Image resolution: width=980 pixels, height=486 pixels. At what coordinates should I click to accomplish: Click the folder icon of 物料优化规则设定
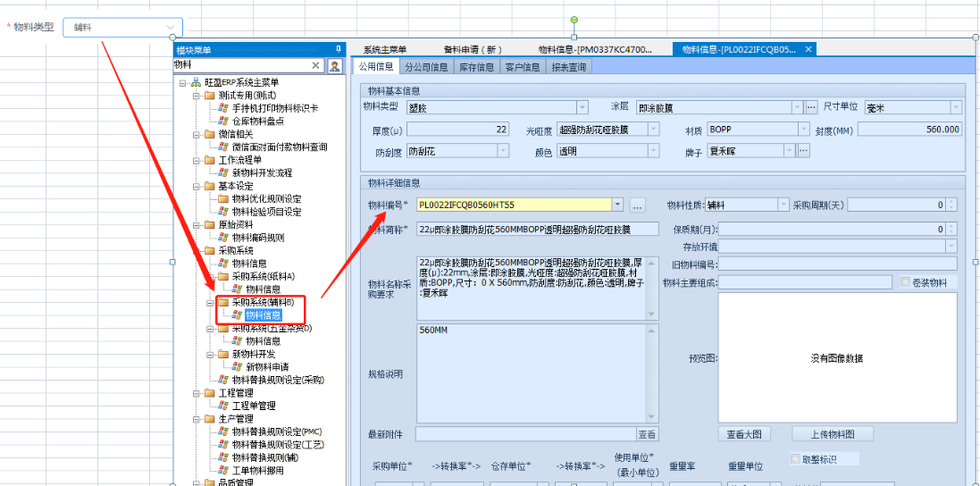coord(223,198)
